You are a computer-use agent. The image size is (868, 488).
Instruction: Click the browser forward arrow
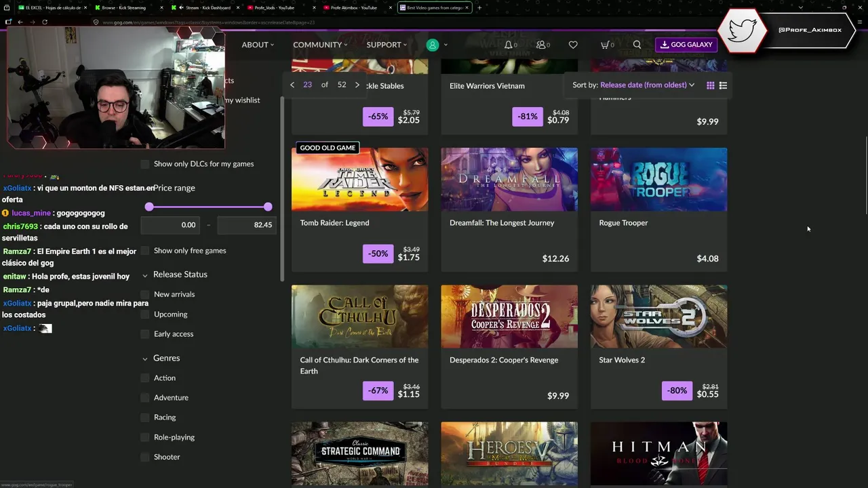coord(33,22)
